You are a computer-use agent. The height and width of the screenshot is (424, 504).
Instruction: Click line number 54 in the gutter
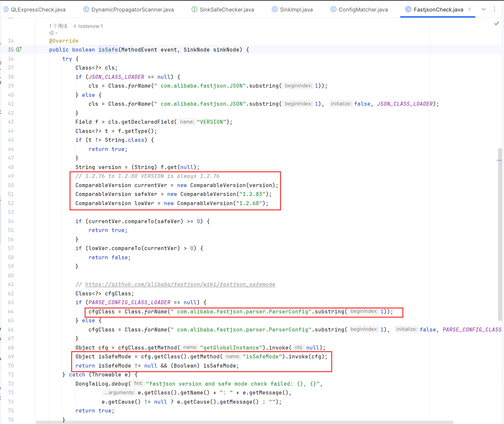point(11,222)
